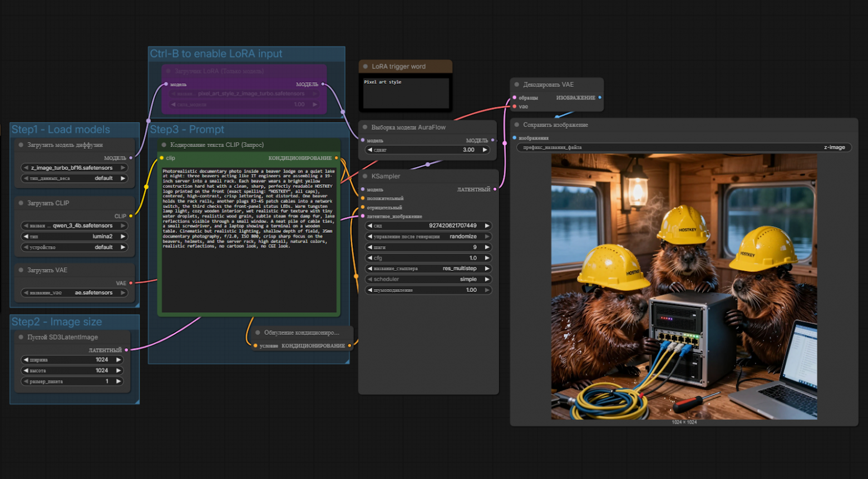Viewport: 868px width, 479px height.
Task: Select the Step1 - Load models group title
Action: [x=61, y=130]
